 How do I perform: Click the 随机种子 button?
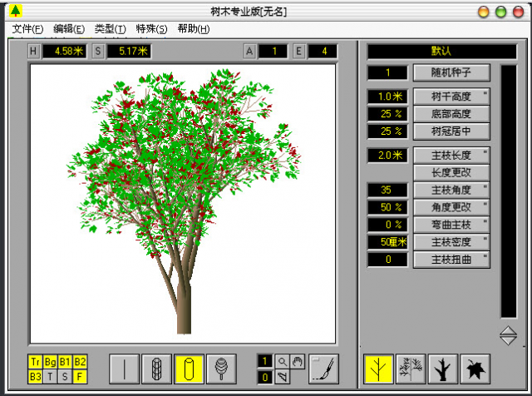pos(451,73)
